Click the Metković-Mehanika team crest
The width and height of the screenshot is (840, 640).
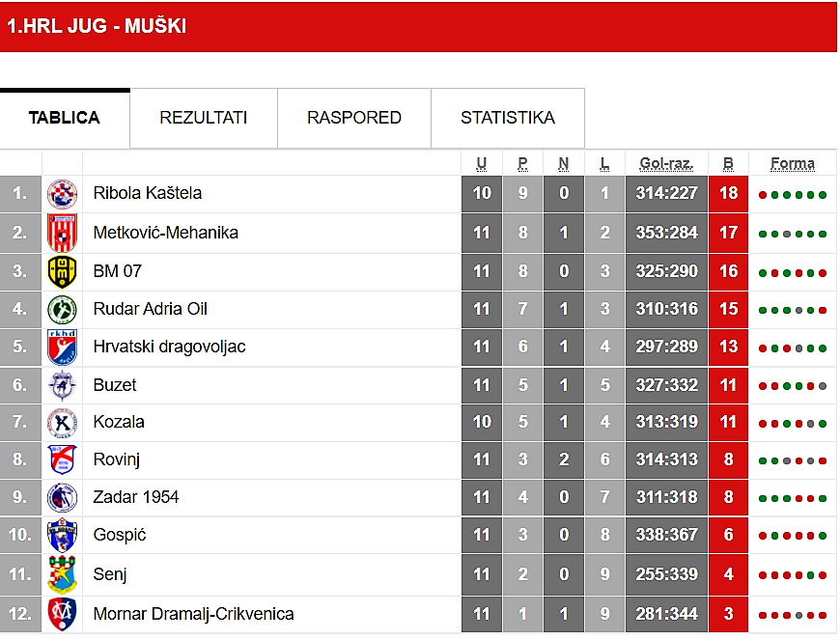click(x=63, y=233)
